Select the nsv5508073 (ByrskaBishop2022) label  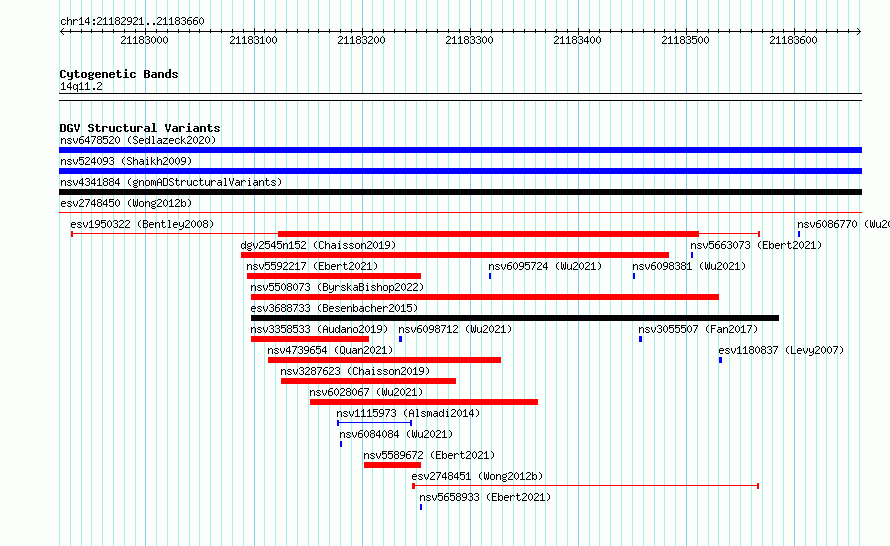tap(337, 287)
